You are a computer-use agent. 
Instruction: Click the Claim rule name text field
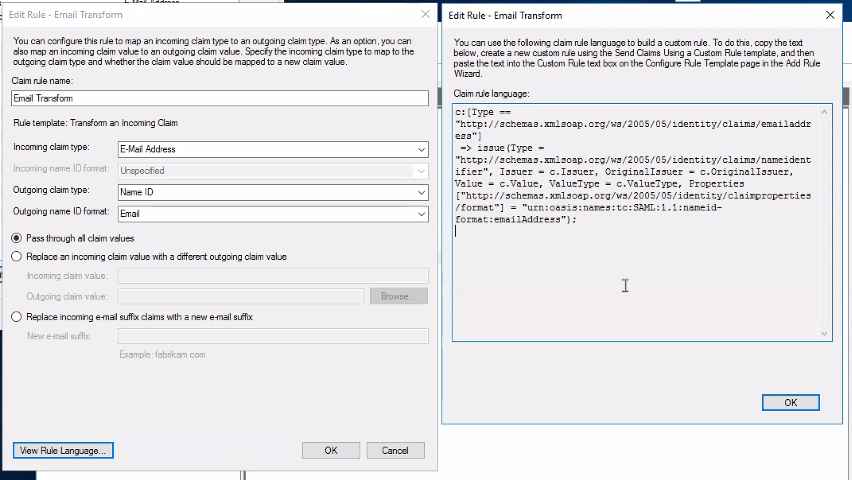[x=219, y=98]
